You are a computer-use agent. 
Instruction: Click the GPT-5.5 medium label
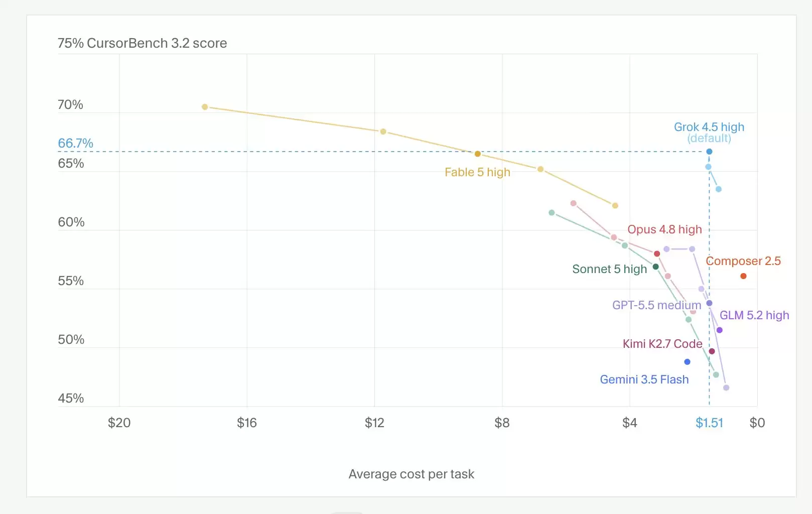pyautogui.click(x=656, y=305)
